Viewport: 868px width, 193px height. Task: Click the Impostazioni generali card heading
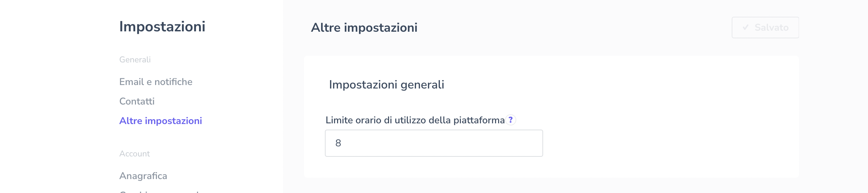click(x=387, y=85)
